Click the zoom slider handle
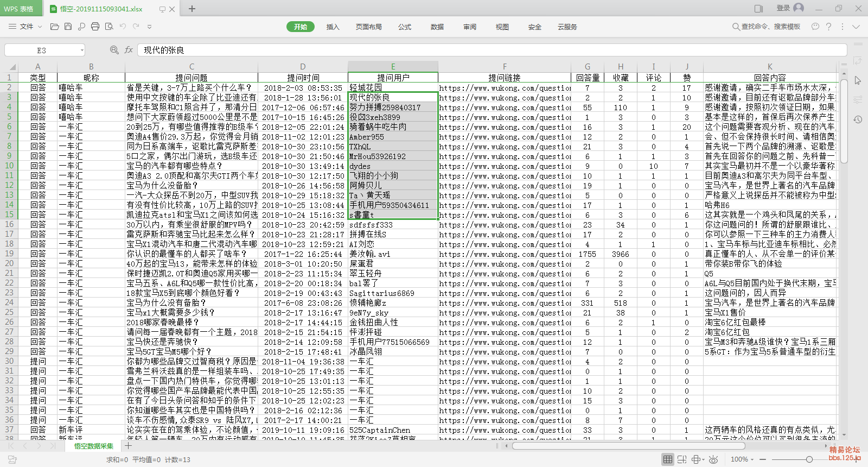 point(809,459)
